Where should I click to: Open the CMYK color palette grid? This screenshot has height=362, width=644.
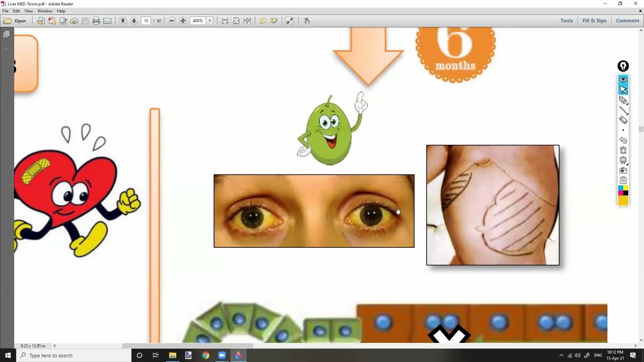(x=623, y=191)
